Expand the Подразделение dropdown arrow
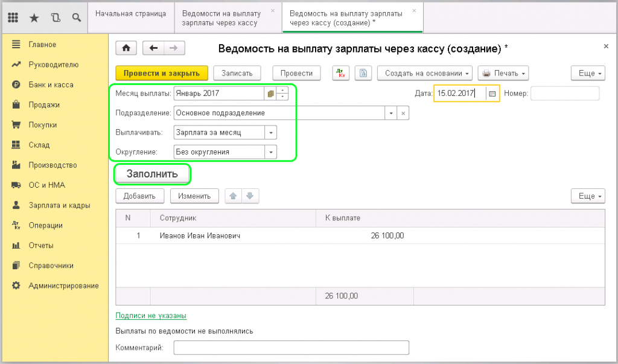This screenshot has width=618, height=364. [391, 113]
